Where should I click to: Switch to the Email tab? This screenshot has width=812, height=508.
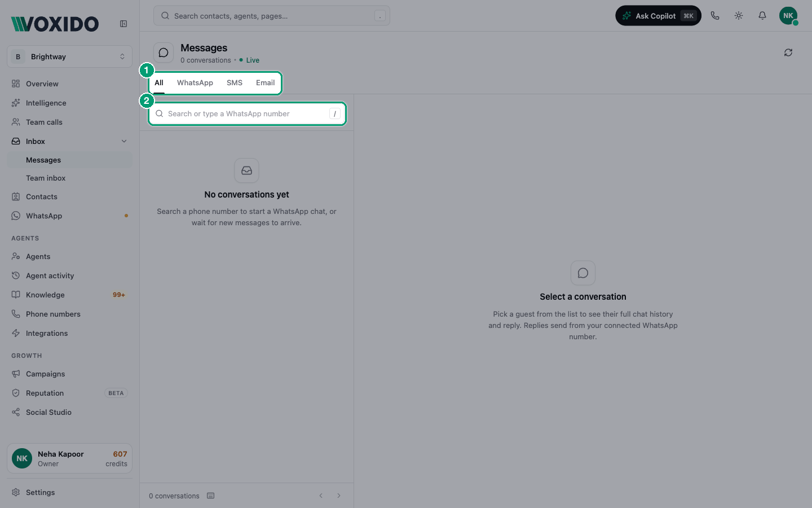point(265,82)
